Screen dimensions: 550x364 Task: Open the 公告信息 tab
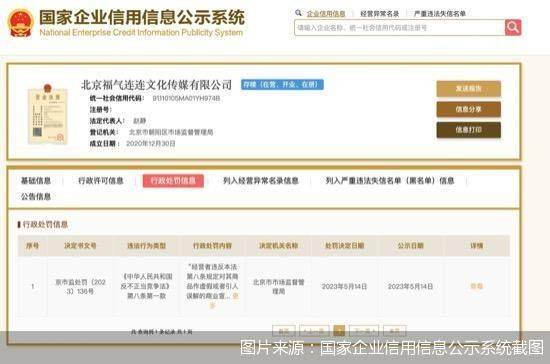coord(36,196)
